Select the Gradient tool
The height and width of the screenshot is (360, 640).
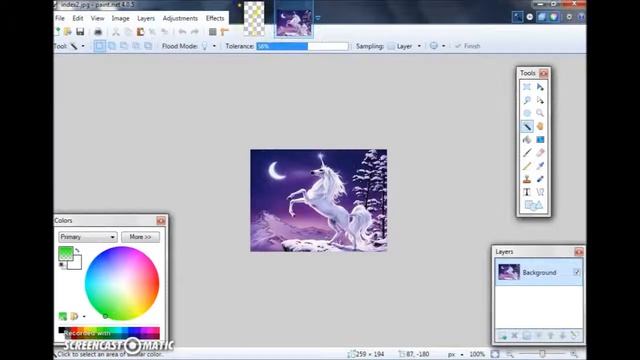click(x=540, y=140)
